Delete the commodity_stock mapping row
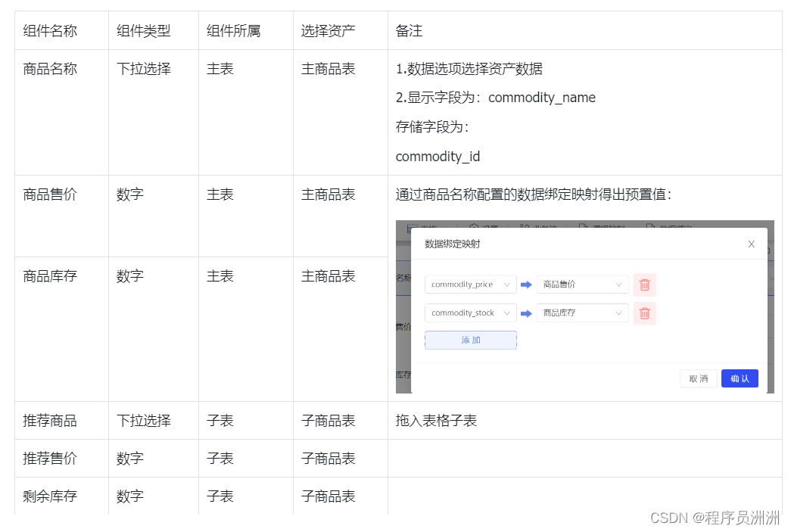The height and width of the screenshot is (532, 791). click(x=644, y=313)
